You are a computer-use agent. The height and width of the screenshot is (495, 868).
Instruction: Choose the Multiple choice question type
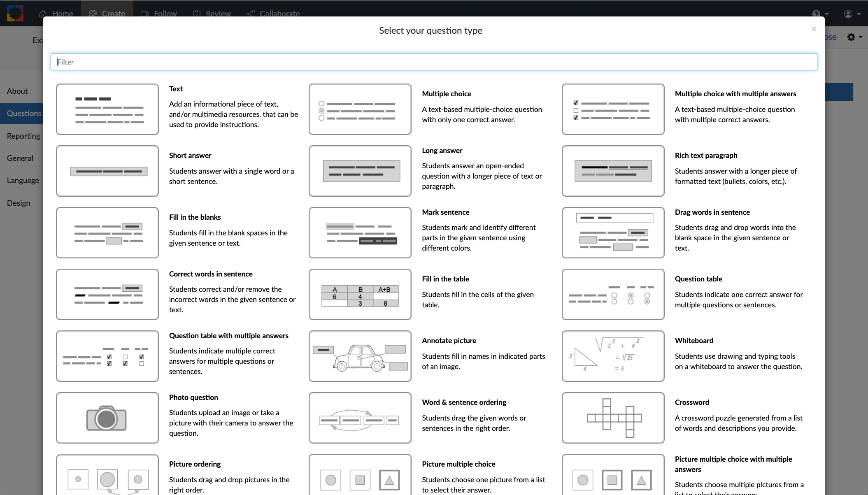click(x=359, y=109)
